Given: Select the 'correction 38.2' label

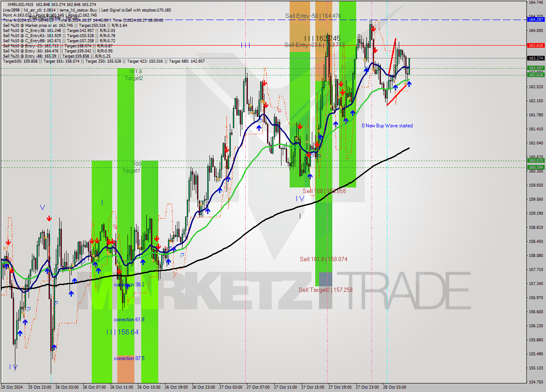Looking at the screenshot, I should [129, 285].
